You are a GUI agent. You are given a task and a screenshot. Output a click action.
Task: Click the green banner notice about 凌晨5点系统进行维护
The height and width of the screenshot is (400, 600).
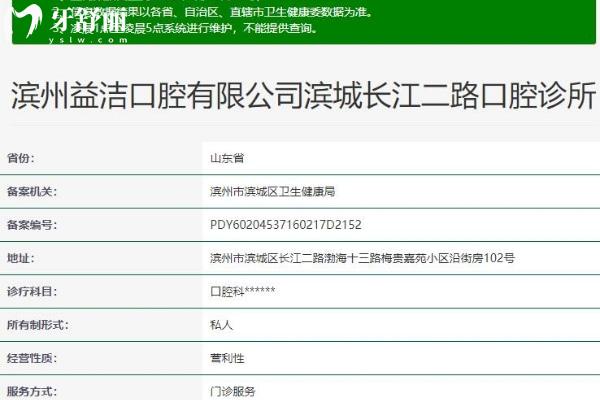(186, 28)
